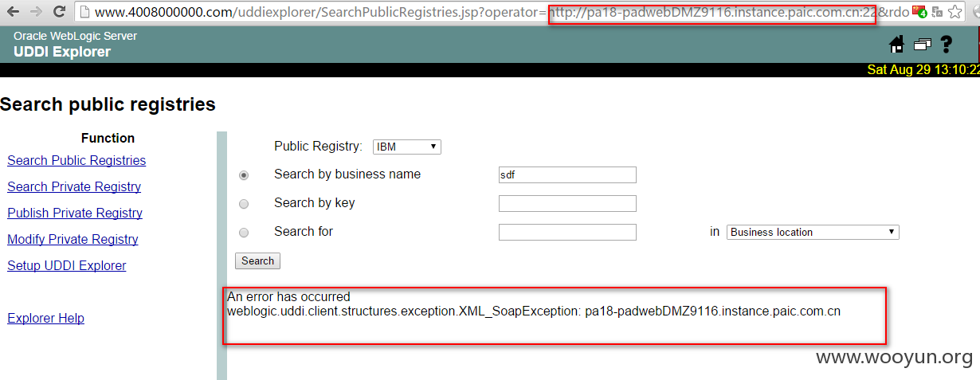
Task: Select the Search by key radio button
Action: pos(244,204)
